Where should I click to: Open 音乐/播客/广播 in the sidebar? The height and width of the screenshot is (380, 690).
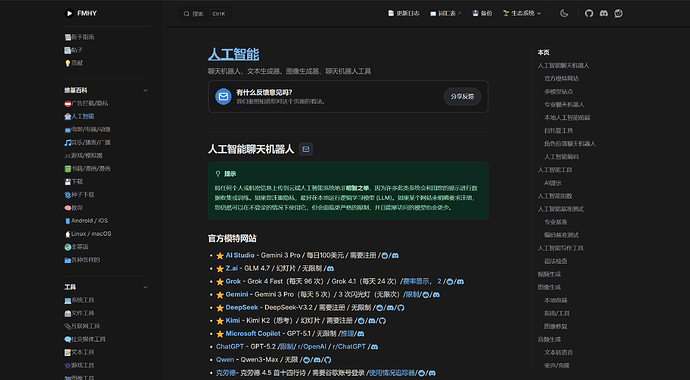click(87, 142)
